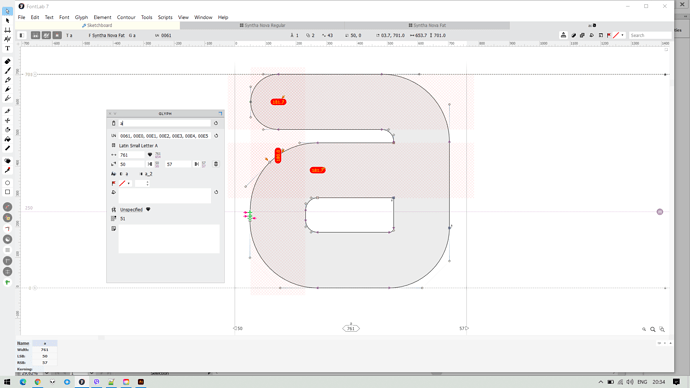This screenshot has height=388, width=690.
Task: Open the Scripts menu
Action: tap(165, 17)
